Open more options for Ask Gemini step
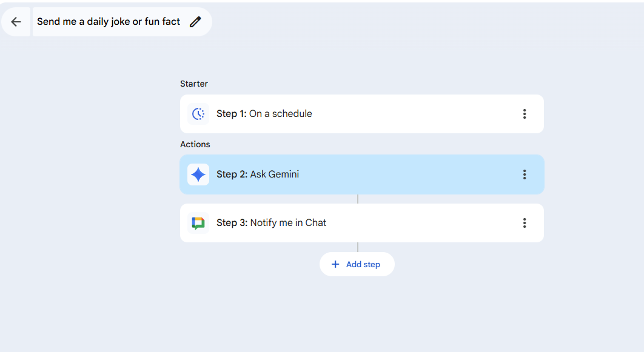Viewport: 644px width, 352px height. [x=525, y=174]
